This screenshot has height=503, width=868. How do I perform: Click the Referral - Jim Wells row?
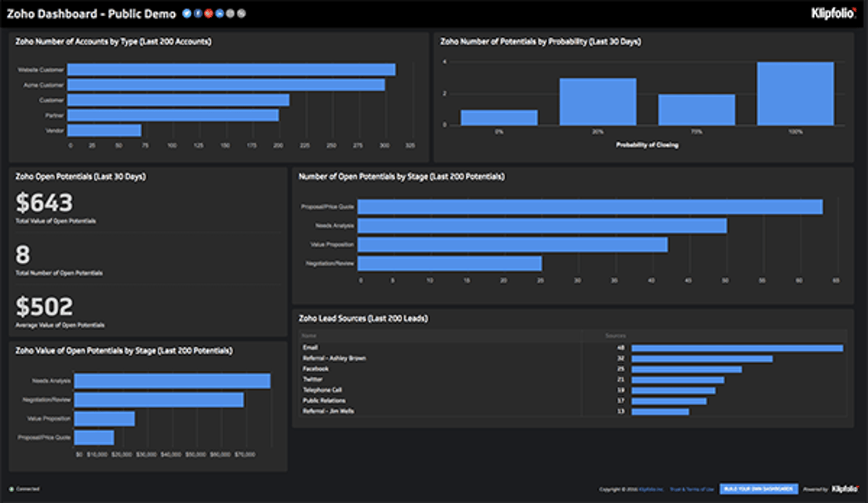(x=572, y=411)
